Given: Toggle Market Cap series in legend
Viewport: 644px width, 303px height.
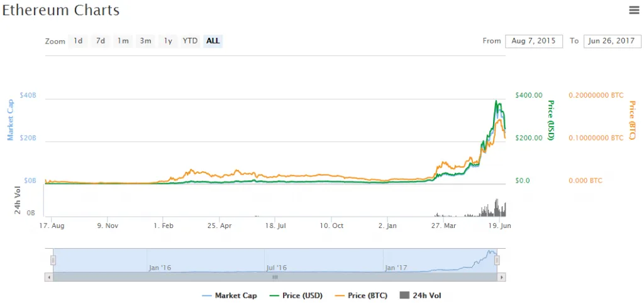Looking at the screenshot, I should tap(230, 295).
